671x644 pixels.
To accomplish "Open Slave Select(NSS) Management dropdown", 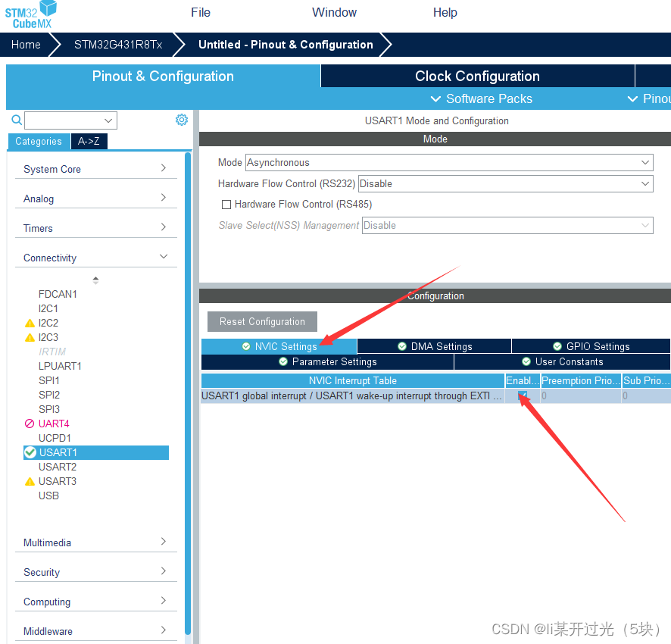I will coord(645,226).
